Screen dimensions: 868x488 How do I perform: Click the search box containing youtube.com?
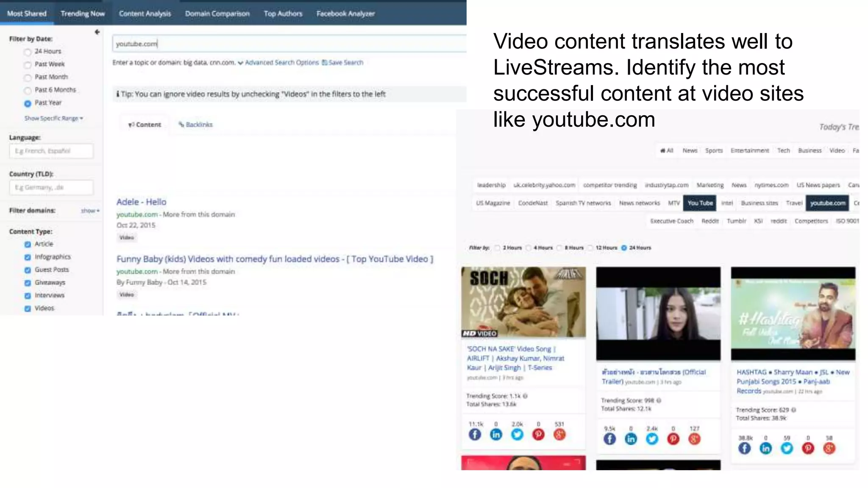click(x=289, y=44)
